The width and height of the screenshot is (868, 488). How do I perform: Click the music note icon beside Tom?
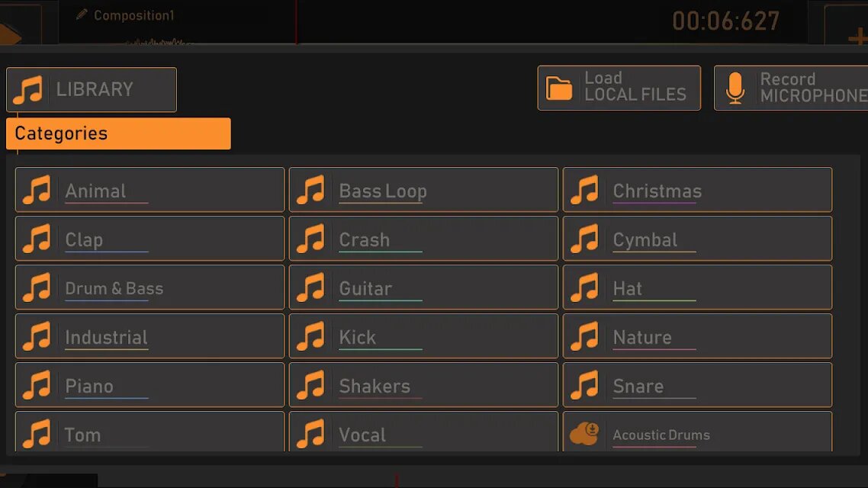(37, 435)
